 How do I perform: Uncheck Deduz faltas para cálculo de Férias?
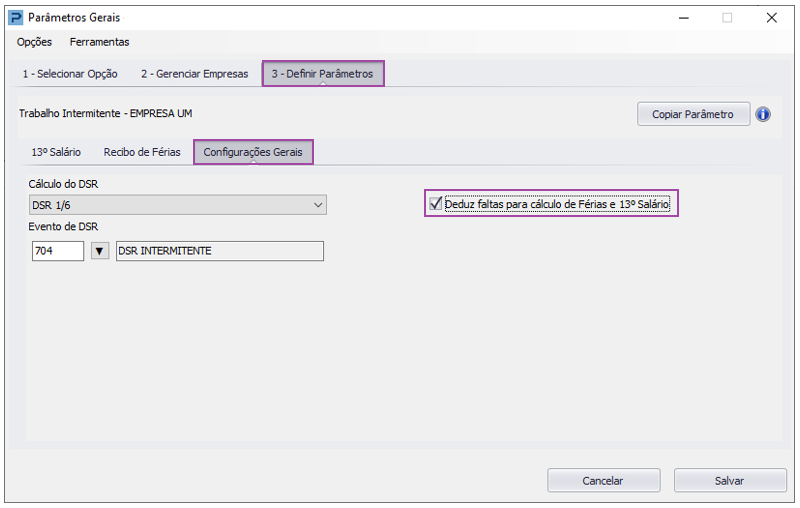pyautogui.click(x=436, y=204)
